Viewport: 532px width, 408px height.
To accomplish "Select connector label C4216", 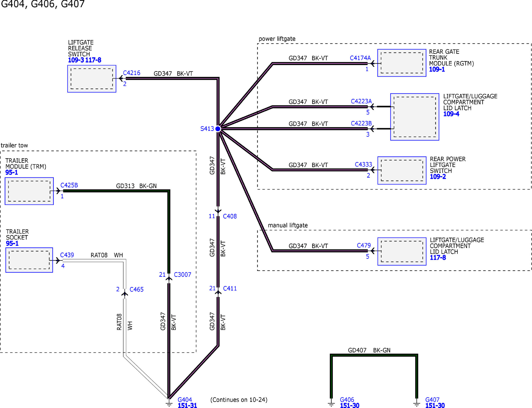I will [x=132, y=73].
